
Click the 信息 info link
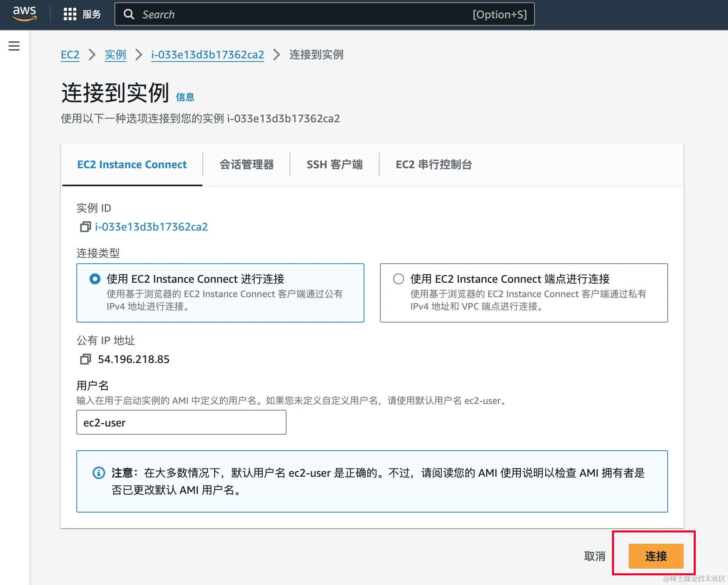(185, 97)
